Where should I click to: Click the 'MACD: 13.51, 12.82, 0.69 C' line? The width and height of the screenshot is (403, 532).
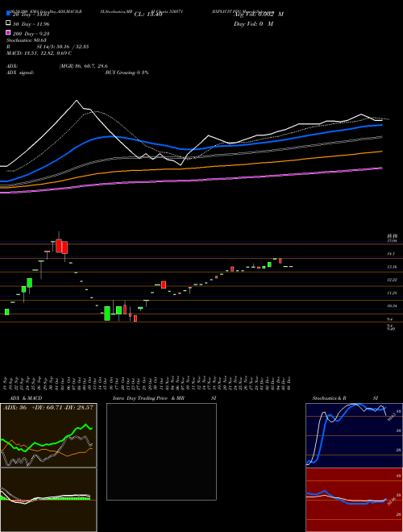coord(39,53)
